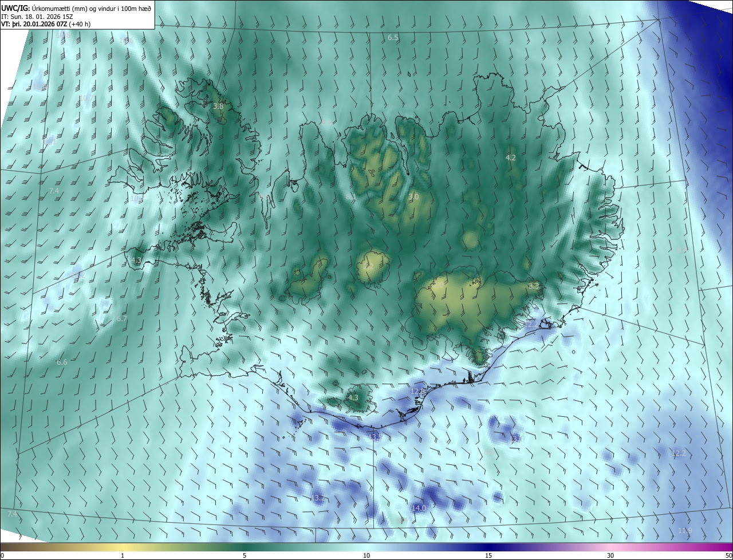Click the "1" tick on color scale

click(x=123, y=556)
